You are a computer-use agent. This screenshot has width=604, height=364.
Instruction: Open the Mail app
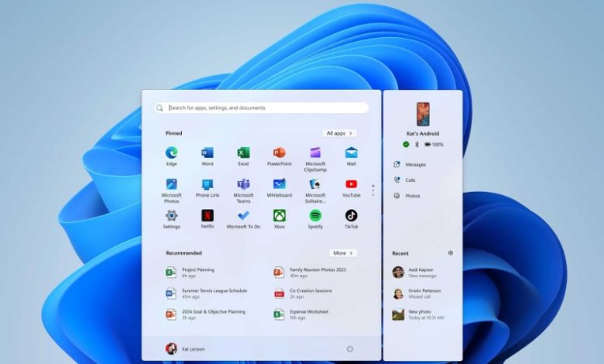pyautogui.click(x=352, y=156)
